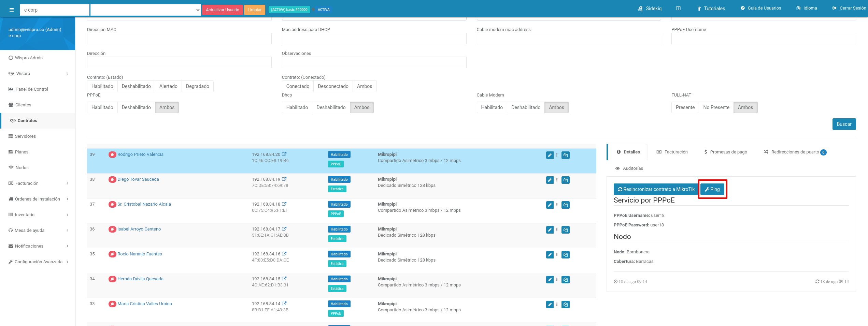Screen dimensions: 868x326
Task: Open more options for Rodrigo Prieto Valencia
Action: click(557, 155)
